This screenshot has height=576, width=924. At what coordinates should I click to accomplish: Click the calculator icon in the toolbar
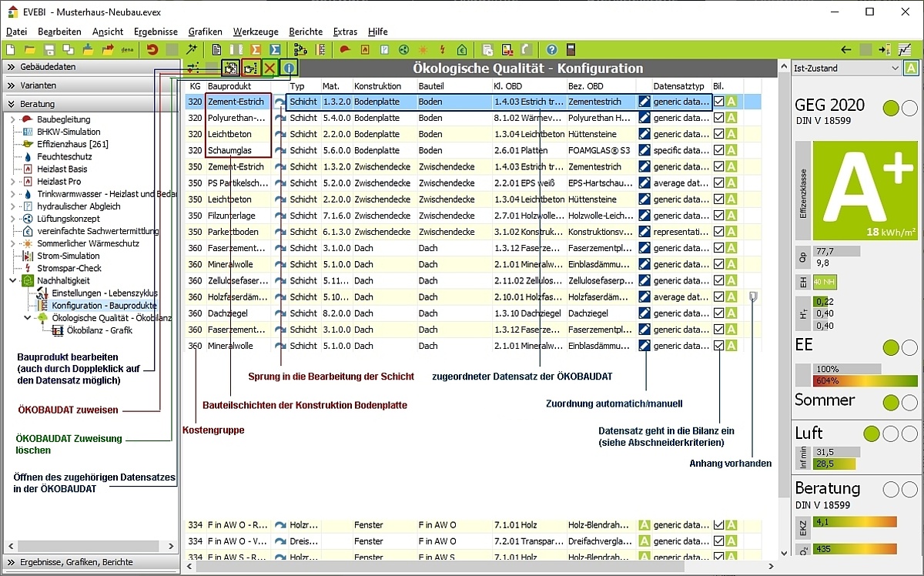[571, 50]
